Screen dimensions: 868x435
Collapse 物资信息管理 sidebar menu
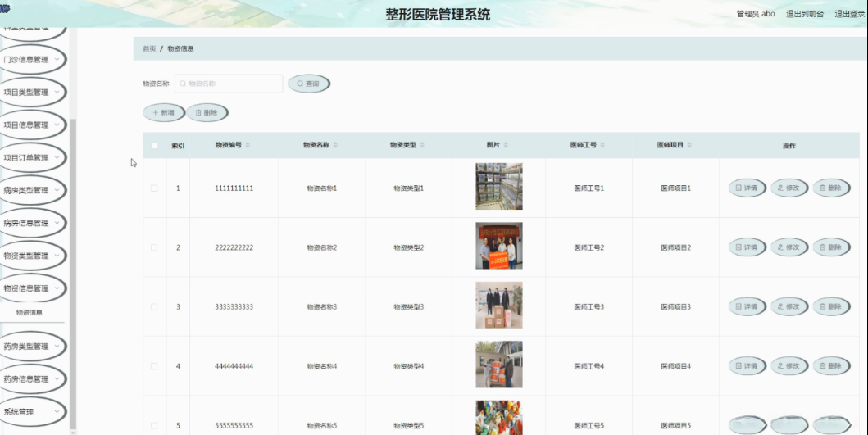pos(32,288)
